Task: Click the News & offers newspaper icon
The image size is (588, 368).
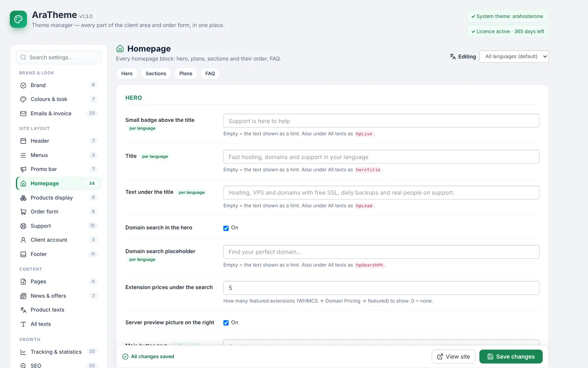Action: point(23,296)
